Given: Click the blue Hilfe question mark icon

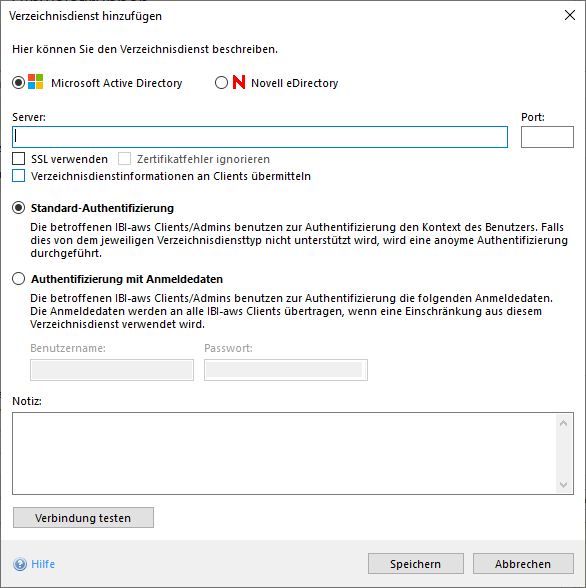Looking at the screenshot, I should [20, 564].
